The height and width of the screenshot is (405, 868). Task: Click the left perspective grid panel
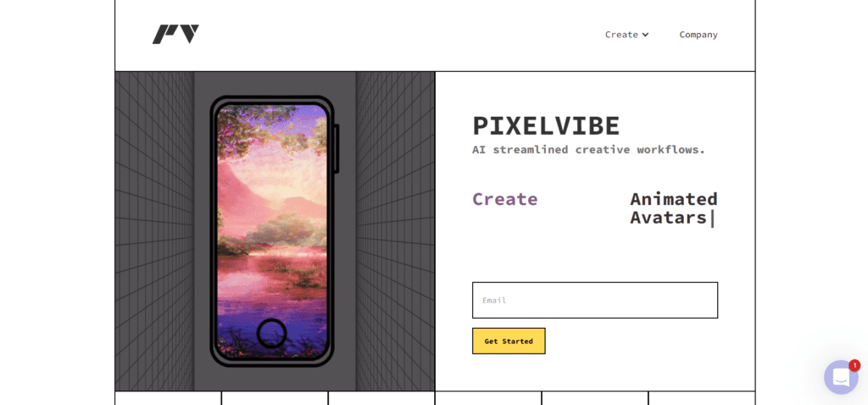click(154, 231)
